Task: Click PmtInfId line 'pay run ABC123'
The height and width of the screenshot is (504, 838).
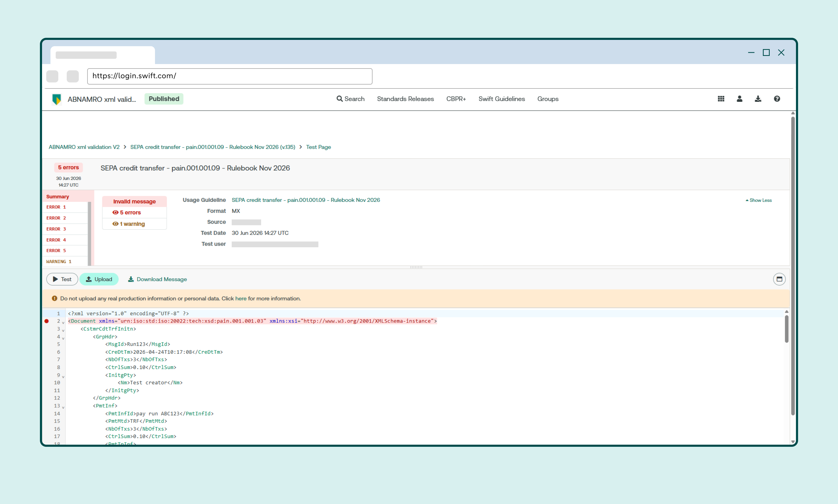Action: [159, 413]
